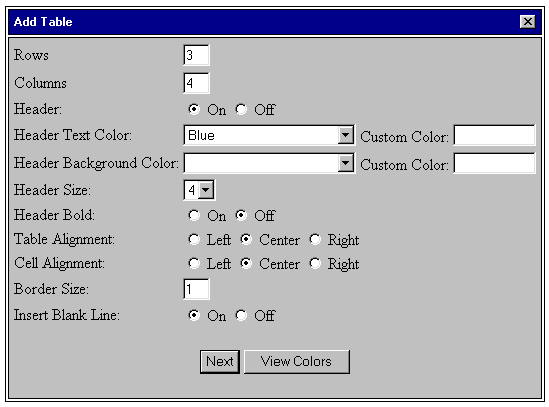Set Cell Alignment to Left

pyautogui.click(x=194, y=263)
